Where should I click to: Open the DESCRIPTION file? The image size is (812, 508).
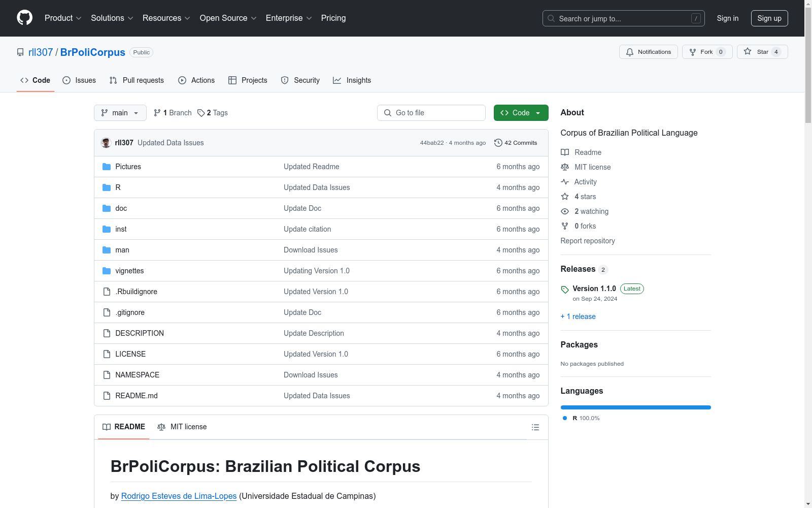140,333
